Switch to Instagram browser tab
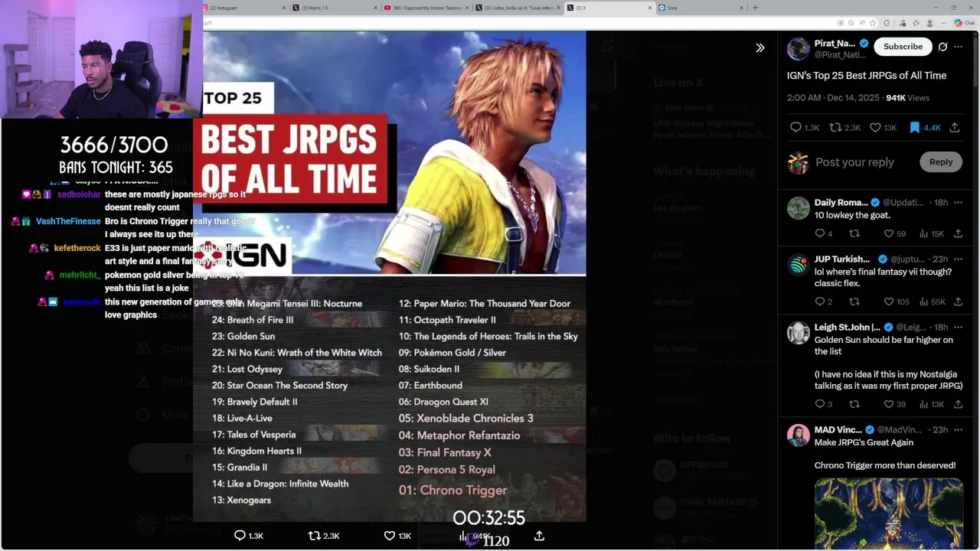 coord(243,8)
